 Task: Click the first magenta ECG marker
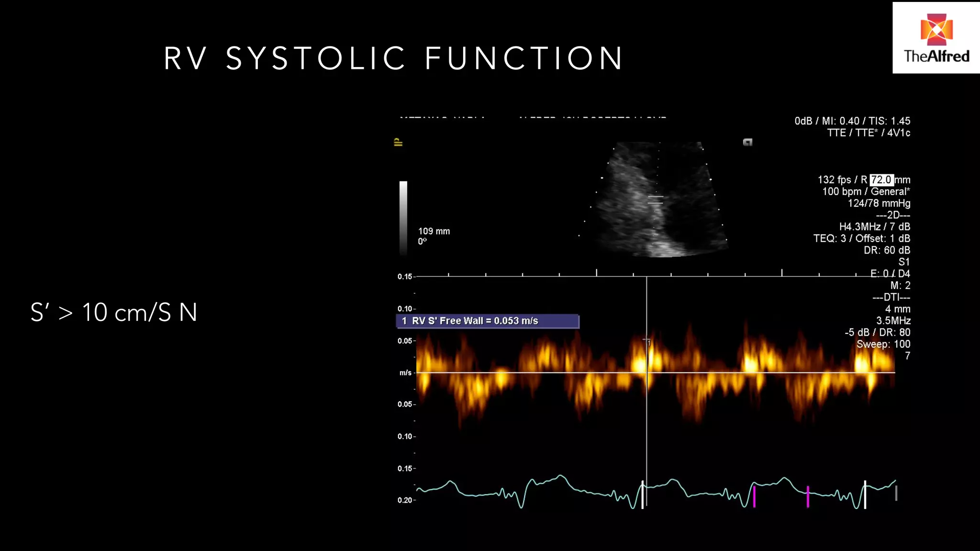click(754, 496)
